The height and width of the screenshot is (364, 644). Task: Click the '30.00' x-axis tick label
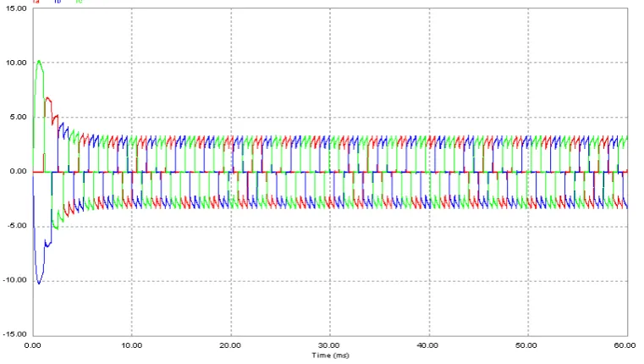329,345
